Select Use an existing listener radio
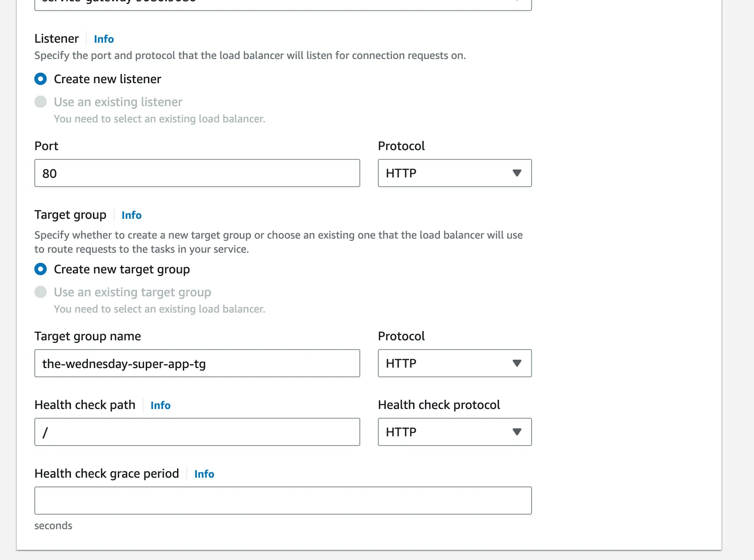Screen dimensions: 754x560 point(41,102)
